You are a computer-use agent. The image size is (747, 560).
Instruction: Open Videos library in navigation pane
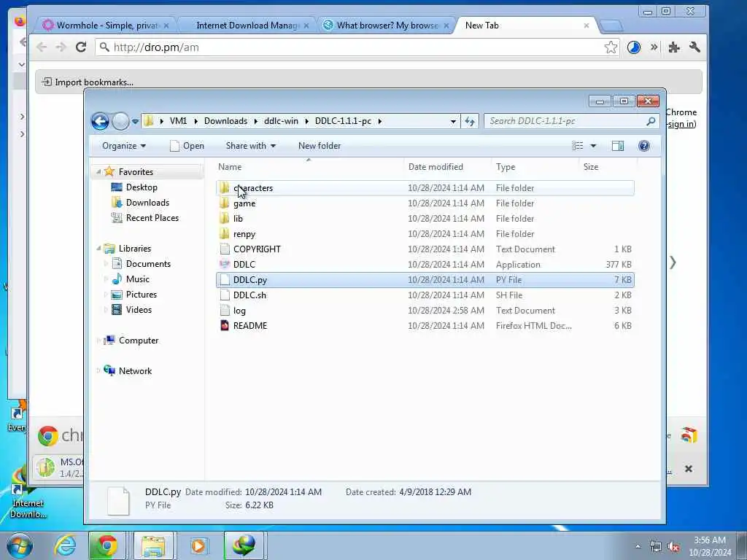pyautogui.click(x=139, y=309)
